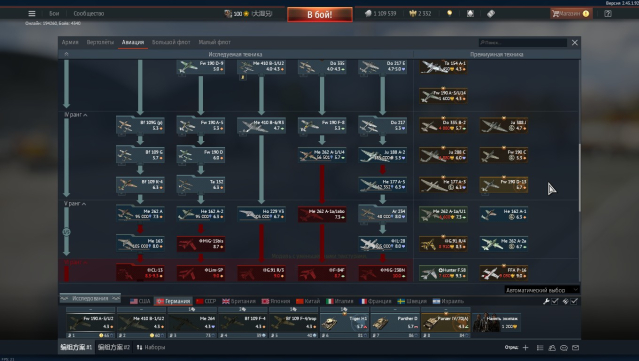The height and width of the screenshot is (361, 639).
Task: Switch to the Вертолёты tab
Action: (x=100, y=42)
